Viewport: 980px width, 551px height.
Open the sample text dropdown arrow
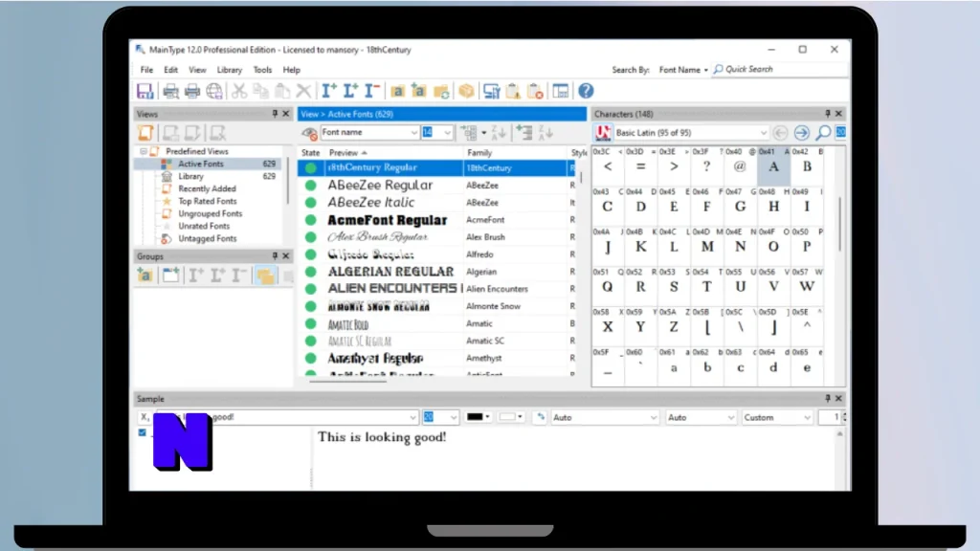(x=412, y=417)
